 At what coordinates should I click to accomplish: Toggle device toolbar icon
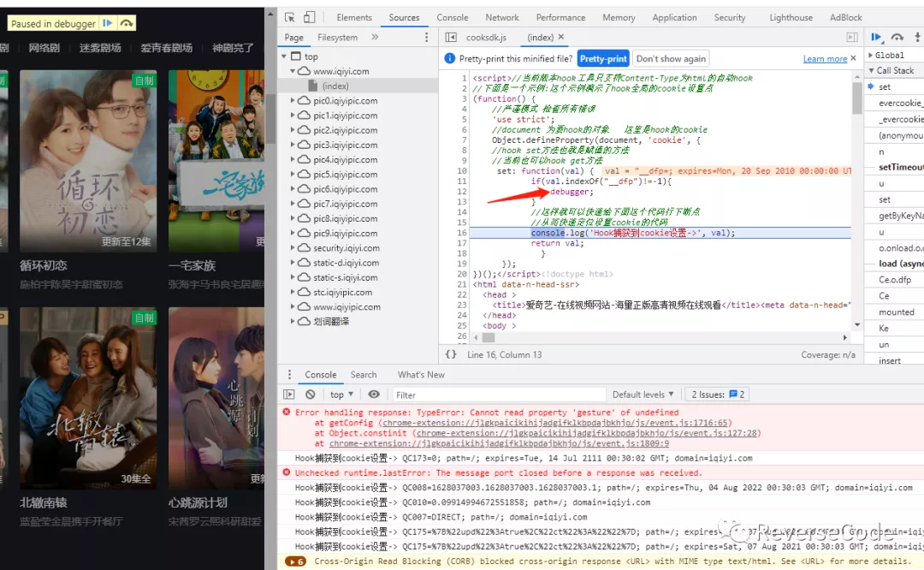[x=310, y=17]
